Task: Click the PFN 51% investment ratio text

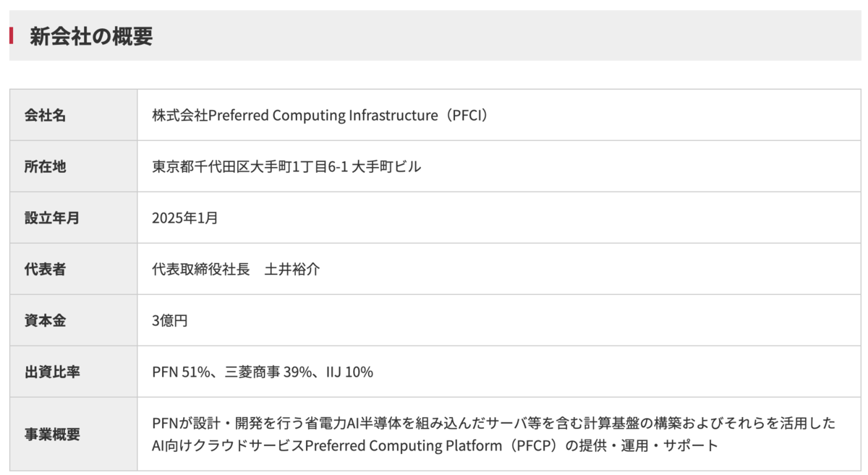Action: click(x=181, y=372)
